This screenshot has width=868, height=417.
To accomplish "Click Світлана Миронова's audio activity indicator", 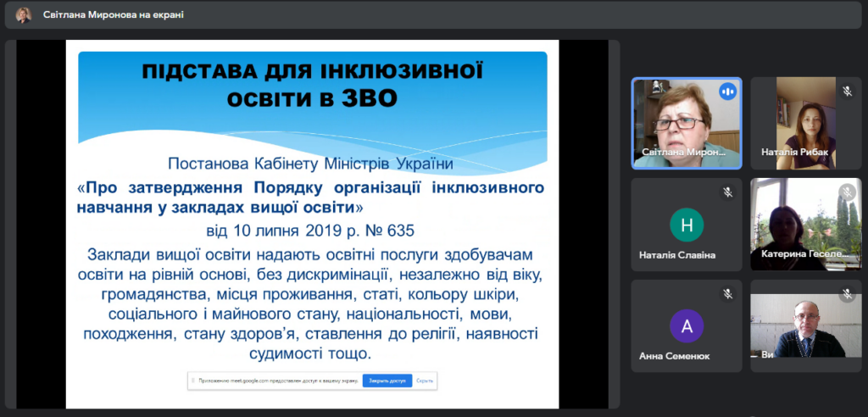I will pos(726,91).
